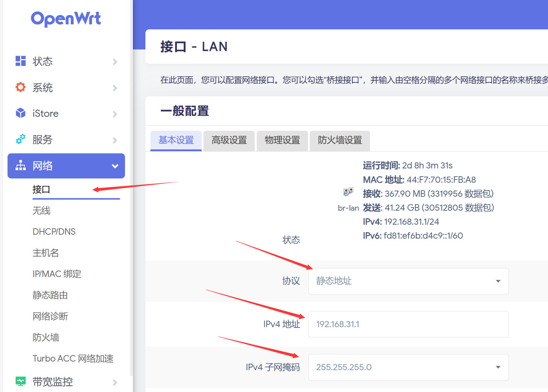This screenshot has width=548, height=392.
Task: Click the br-lan bridge interface icon
Action: [x=348, y=192]
